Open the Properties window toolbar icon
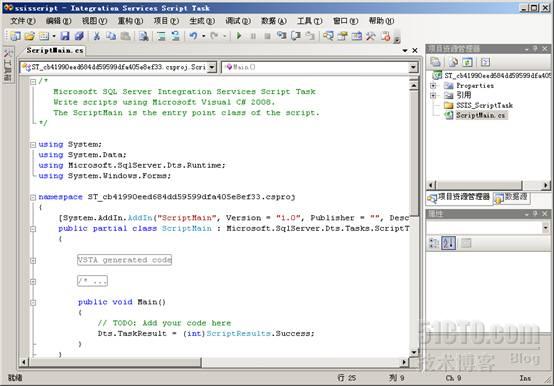The image size is (554, 386). pos(342,36)
